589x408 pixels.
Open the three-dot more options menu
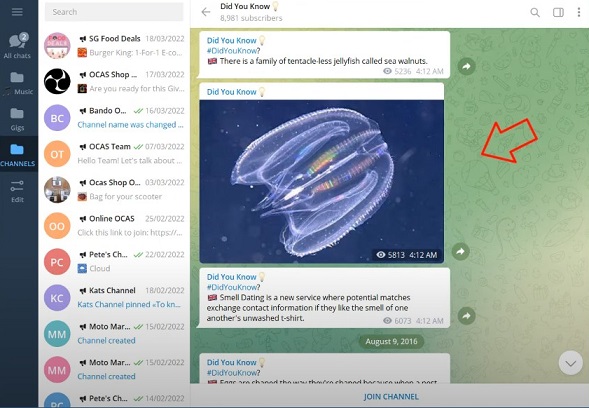pyautogui.click(x=578, y=12)
